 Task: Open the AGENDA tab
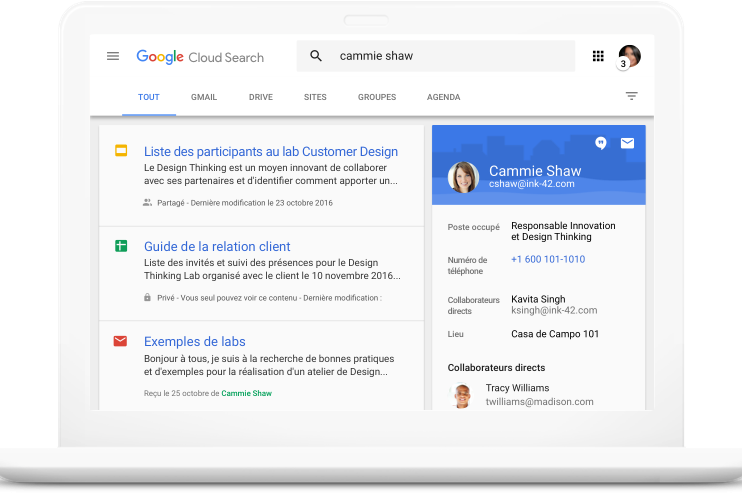(x=443, y=97)
